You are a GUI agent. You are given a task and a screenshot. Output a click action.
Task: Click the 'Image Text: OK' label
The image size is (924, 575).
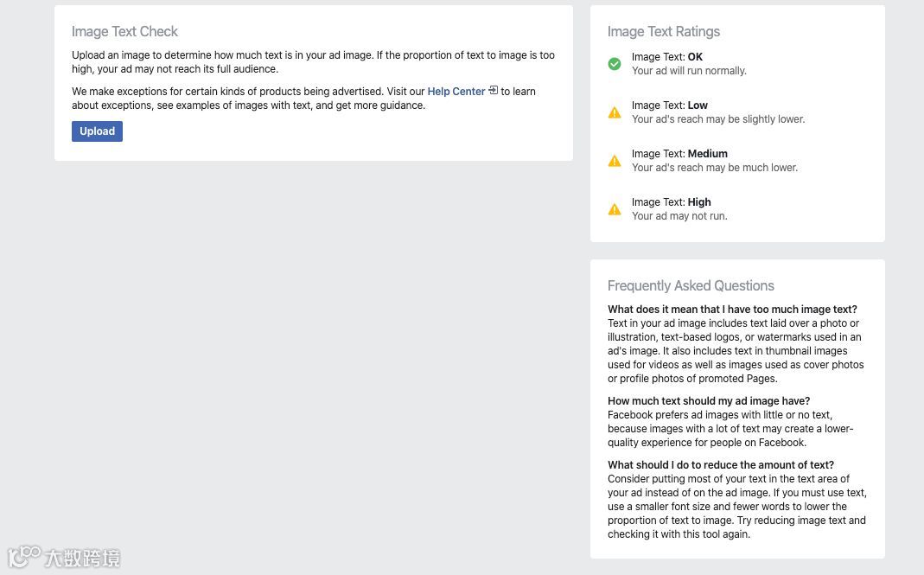coord(667,57)
